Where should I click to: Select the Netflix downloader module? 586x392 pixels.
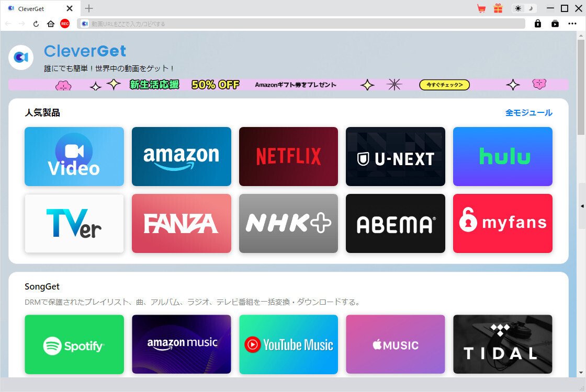coord(288,156)
